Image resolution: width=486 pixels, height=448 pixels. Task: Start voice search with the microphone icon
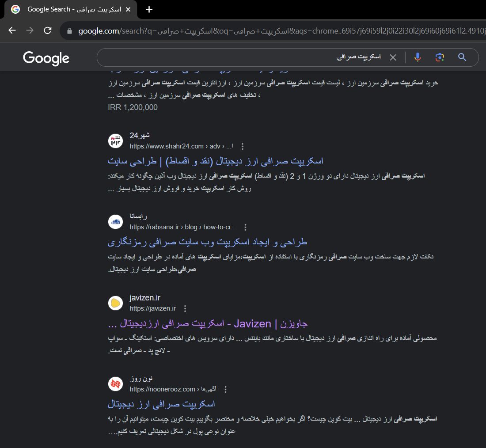pos(418,57)
